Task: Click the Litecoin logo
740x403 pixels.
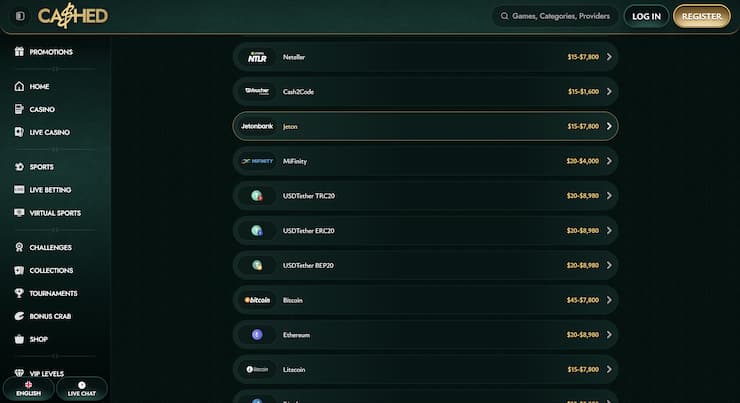Action: (x=257, y=369)
